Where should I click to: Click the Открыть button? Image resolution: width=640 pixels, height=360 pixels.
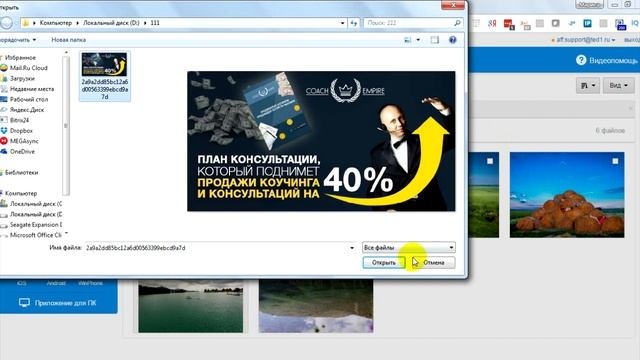pos(384,262)
